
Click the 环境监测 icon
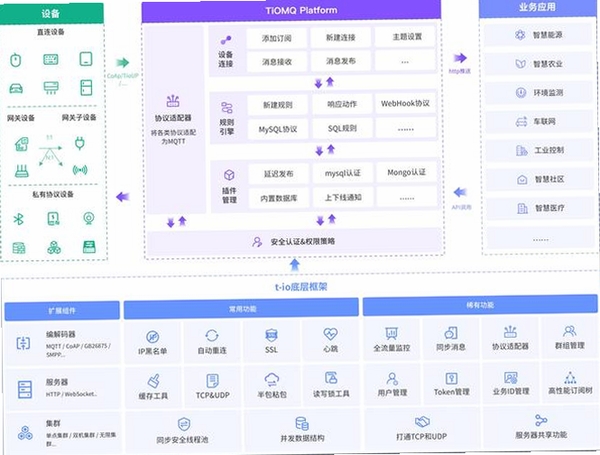point(521,93)
